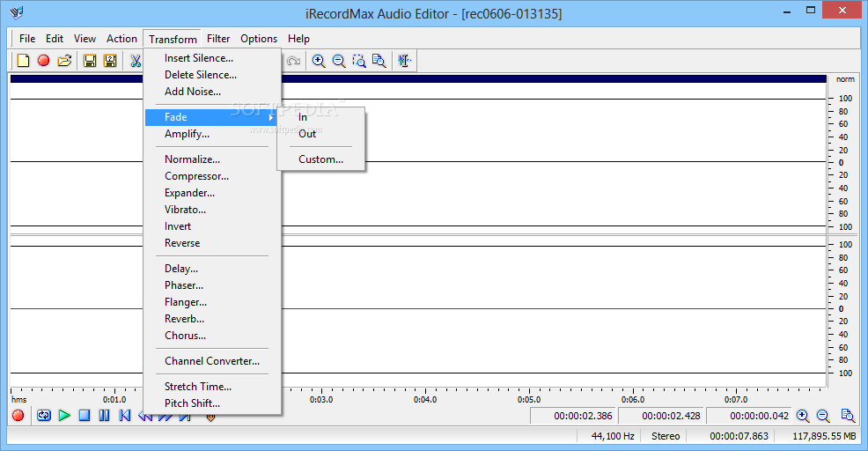Close the open Transform menu
868x451 pixels.
click(173, 39)
